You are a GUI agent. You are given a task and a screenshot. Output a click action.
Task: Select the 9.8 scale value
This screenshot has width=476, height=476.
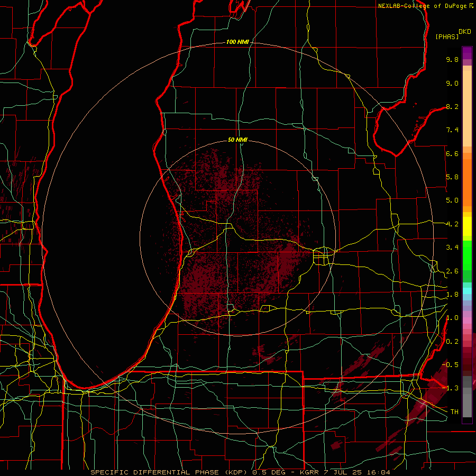point(452,59)
